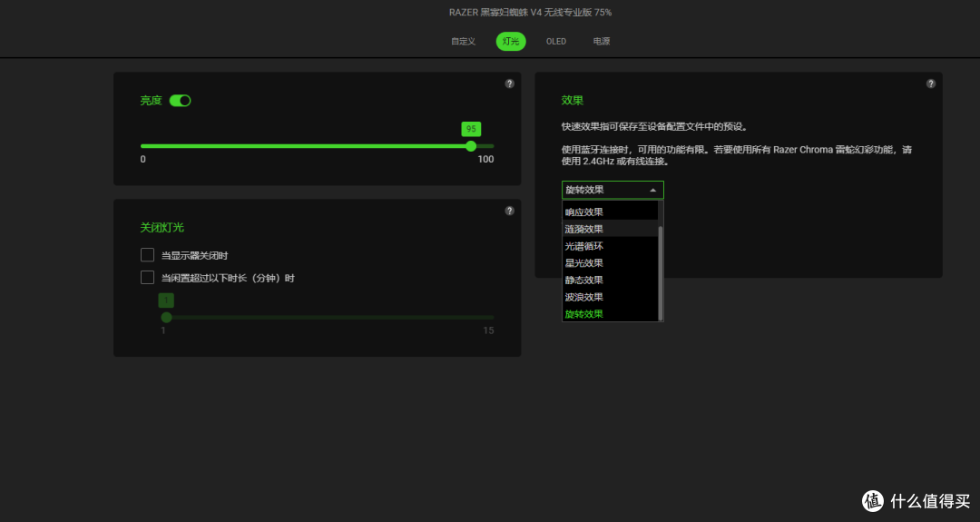Image resolution: width=980 pixels, height=522 pixels.
Task: Open help for the 关闭灯光 panel
Action: 509,211
